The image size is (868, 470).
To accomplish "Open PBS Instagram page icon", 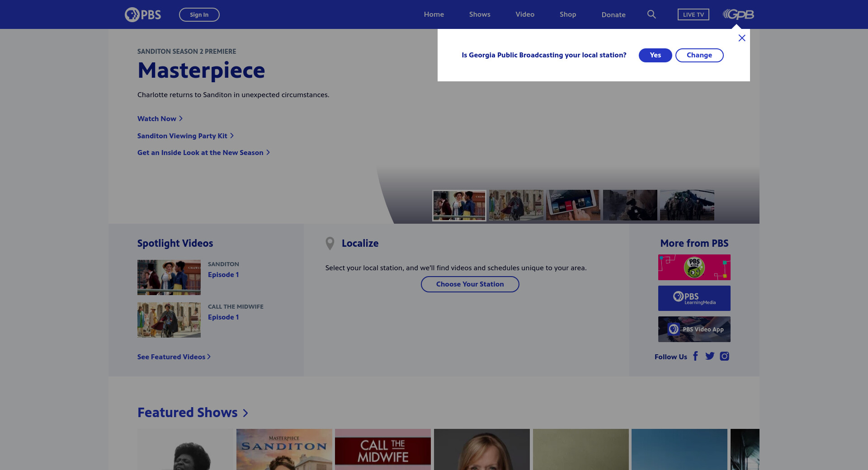I will [x=724, y=356].
